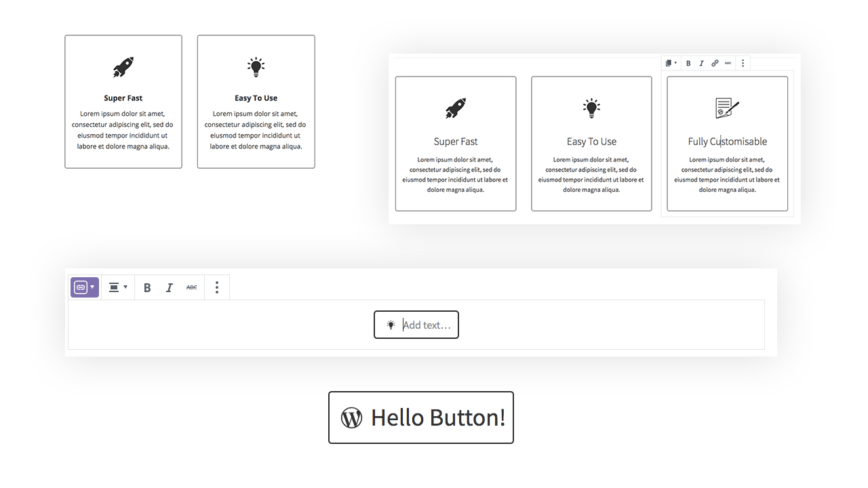Viewport: 868px width, 488px height.
Task: Open the columns block type switcher dropdown
Action: point(671,63)
